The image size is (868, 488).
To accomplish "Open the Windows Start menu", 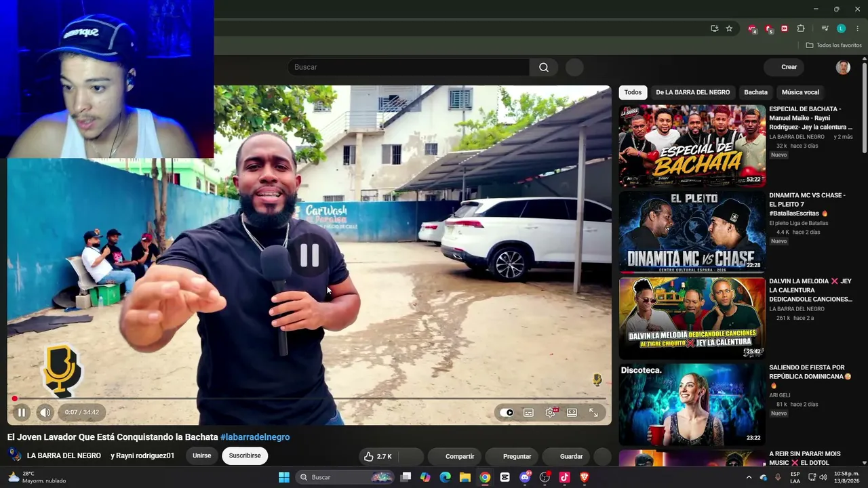I will (284, 477).
